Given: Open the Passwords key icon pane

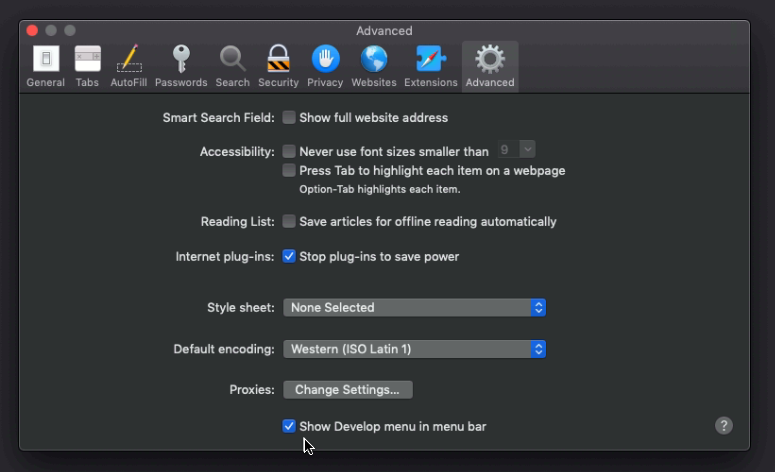Looking at the screenshot, I should 181,66.
